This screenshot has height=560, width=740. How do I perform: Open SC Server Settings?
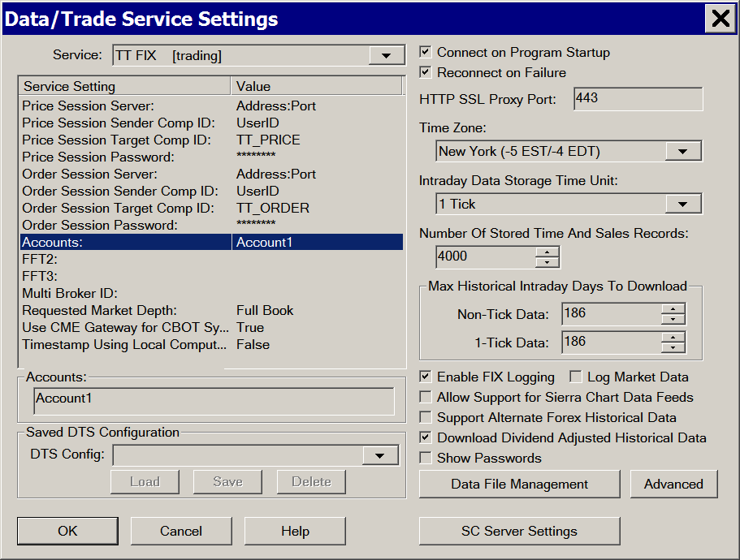tap(520, 532)
